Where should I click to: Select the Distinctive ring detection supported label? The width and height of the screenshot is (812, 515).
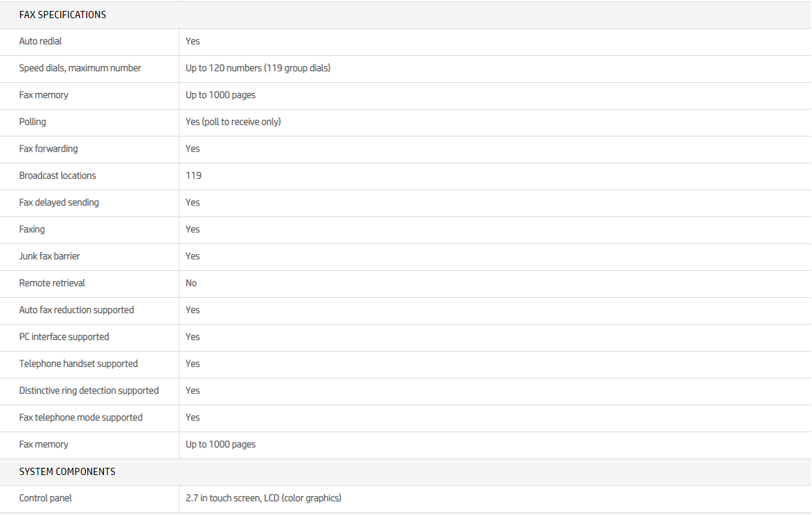(89, 391)
